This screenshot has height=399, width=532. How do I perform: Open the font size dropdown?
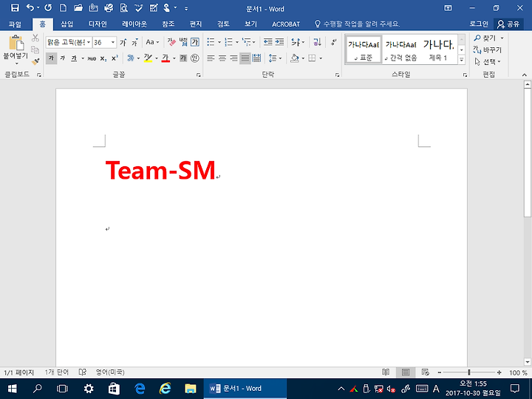[x=113, y=42]
